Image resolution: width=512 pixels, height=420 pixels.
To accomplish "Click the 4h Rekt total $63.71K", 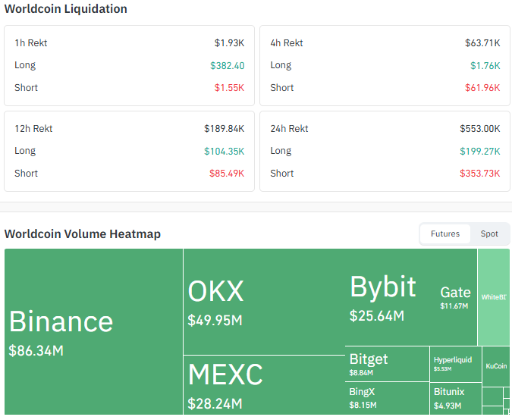I will tap(482, 42).
